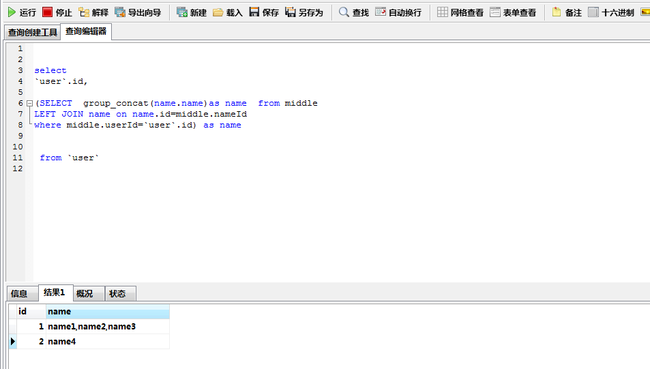Viewport: 650px width, 369px height.
Task: Click the select keyword on line 3
Action: click(x=50, y=70)
